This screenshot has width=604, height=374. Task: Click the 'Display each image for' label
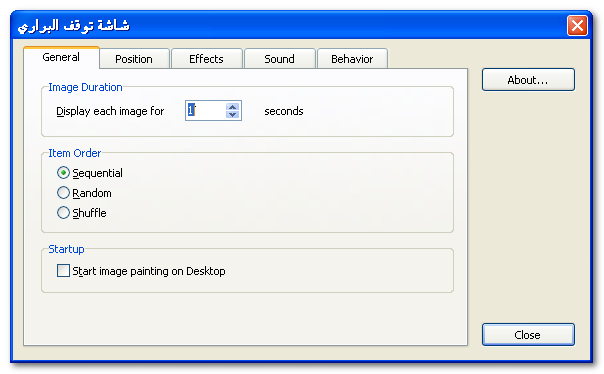tap(110, 111)
